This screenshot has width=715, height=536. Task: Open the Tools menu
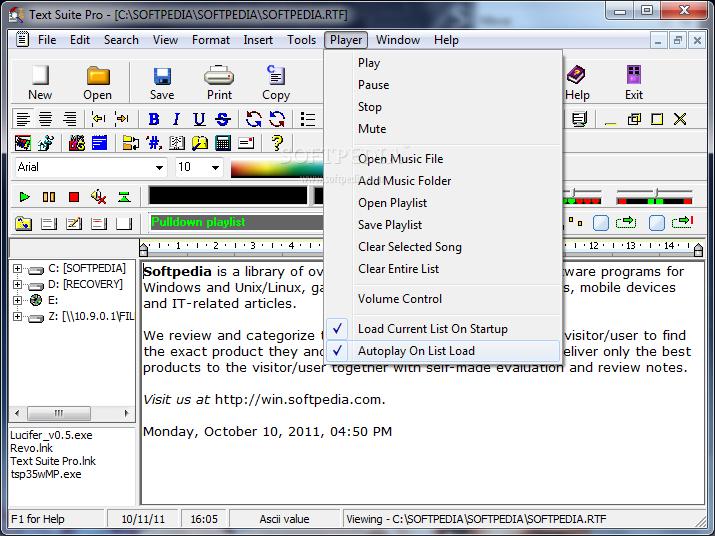(301, 40)
